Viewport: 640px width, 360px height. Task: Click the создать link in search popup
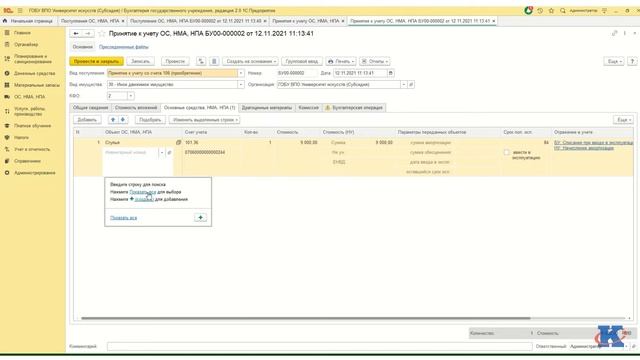tap(144, 199)
